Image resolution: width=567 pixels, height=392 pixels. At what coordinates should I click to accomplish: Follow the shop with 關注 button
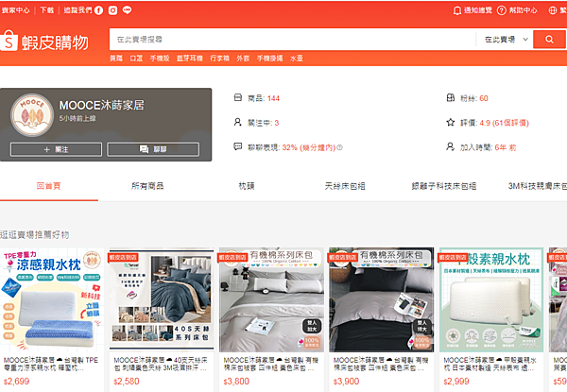pos(56,149)
